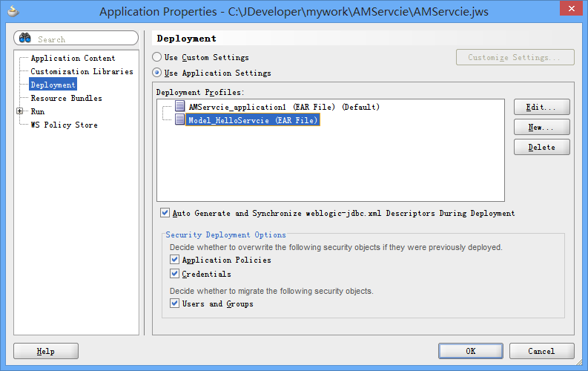Screen dimensions: 588x371
Task: Close the Application Properties dialog
Action: [571, 8]
